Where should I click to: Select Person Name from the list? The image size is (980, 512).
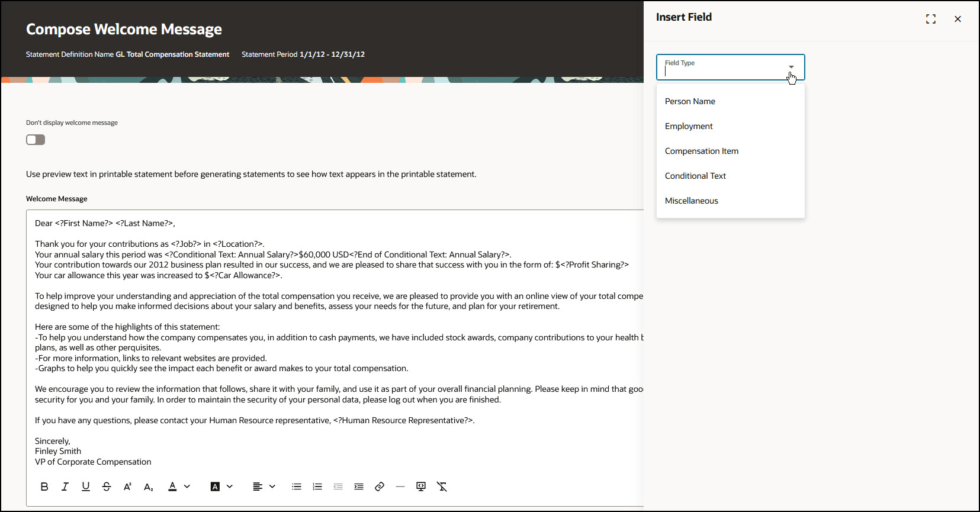pyautogui.click(x=690, y=101)
